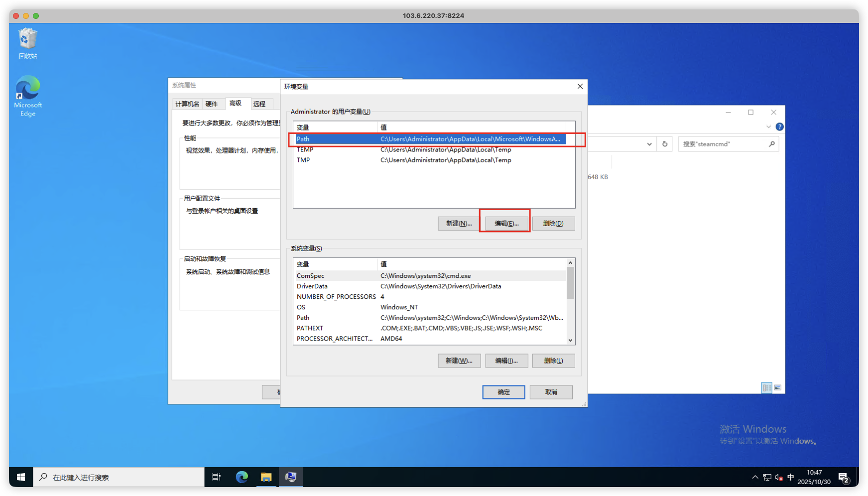This screenshot has width=868, height=496.
Task: Expand the Explorer ribbon chevron
Action: [768, 127]
